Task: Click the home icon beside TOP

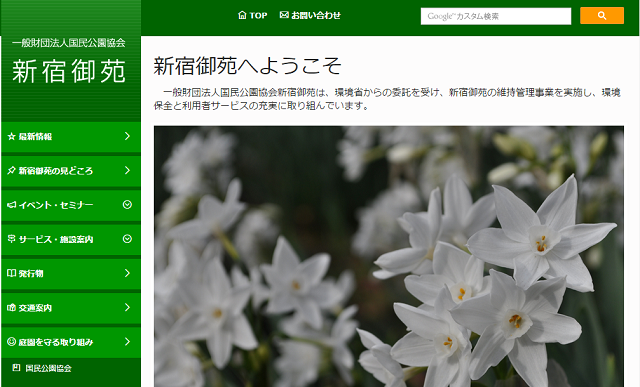Action: tap(242, 15)
